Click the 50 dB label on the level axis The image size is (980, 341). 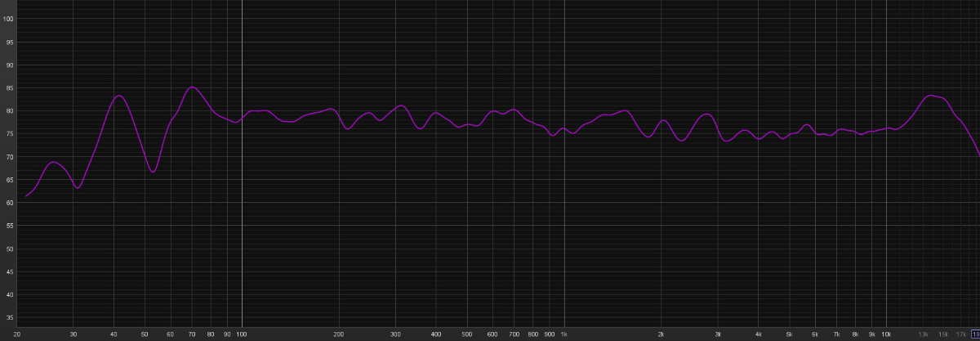(9, 249)
